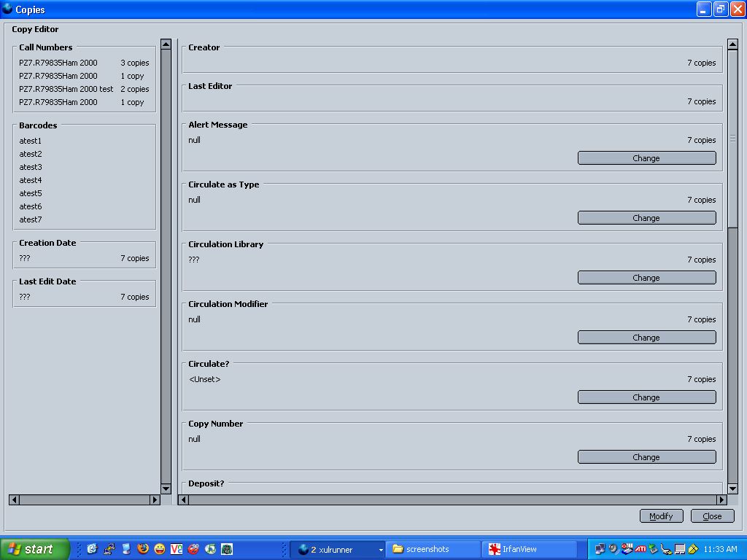The height and width of the screenshot is (560, 747).
Task: Click the xulrunner globe icon on taskbar
Action: [303, 549]
